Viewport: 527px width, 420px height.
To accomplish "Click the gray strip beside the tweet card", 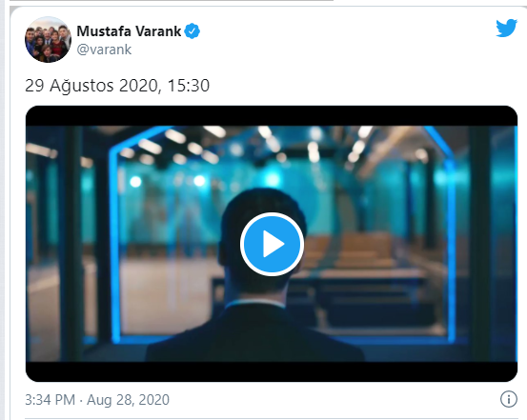I will (x=3, y=210).
